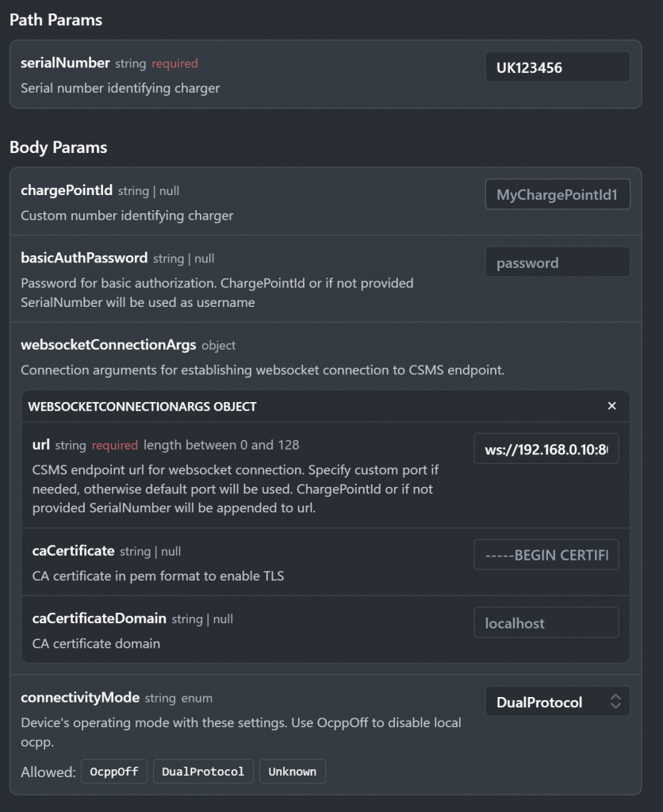The height and width of the screenshot is (812, 663).
Task: Focus the chargePointId input field
Action: [x=557, y=194]
